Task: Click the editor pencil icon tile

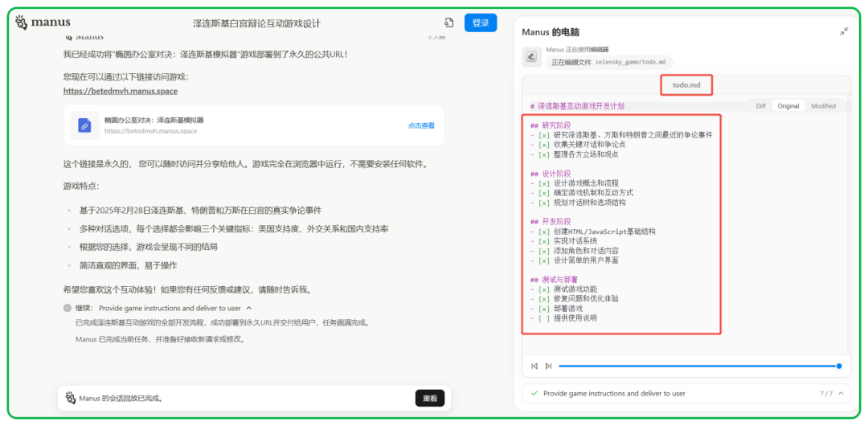Action: [531, 56]
